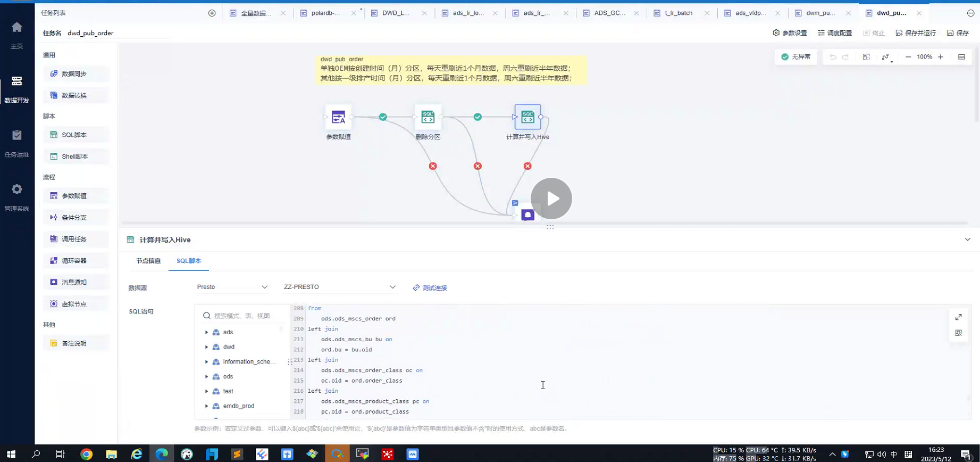The image size is (980, 462).
Task: Zoom in the canvas with plus
Action: coord(941,57)
